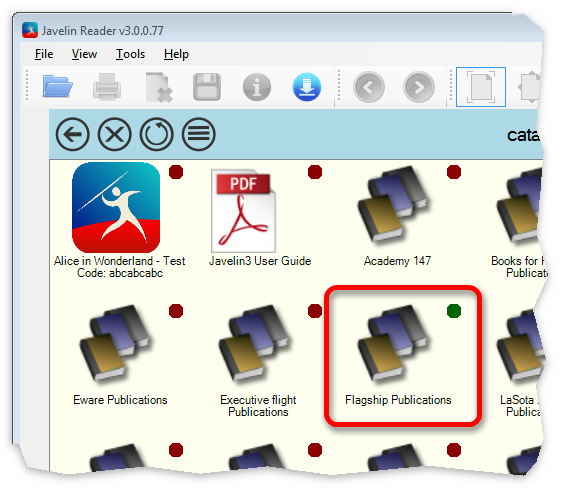Click the floppy disk save icon

coord(207,87)
